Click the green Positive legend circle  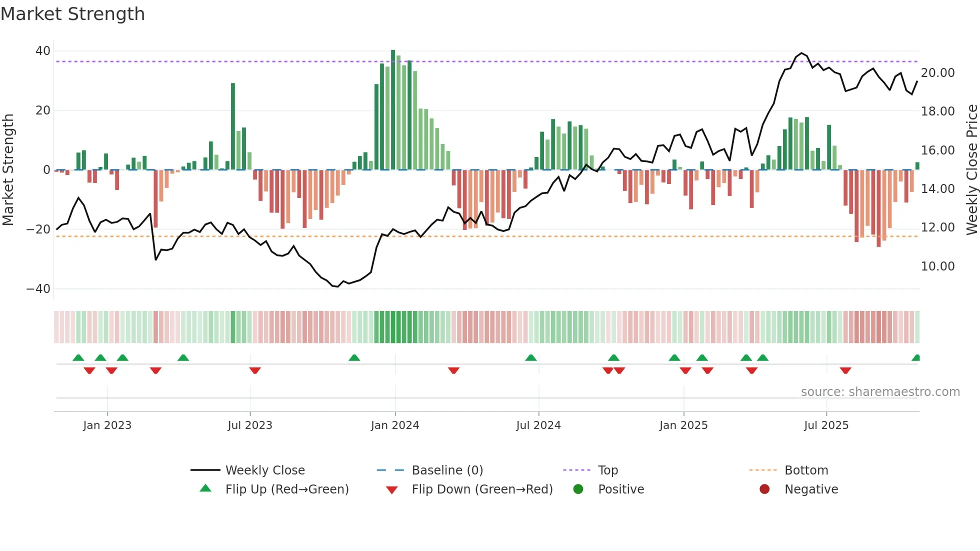tap(578, 489)
